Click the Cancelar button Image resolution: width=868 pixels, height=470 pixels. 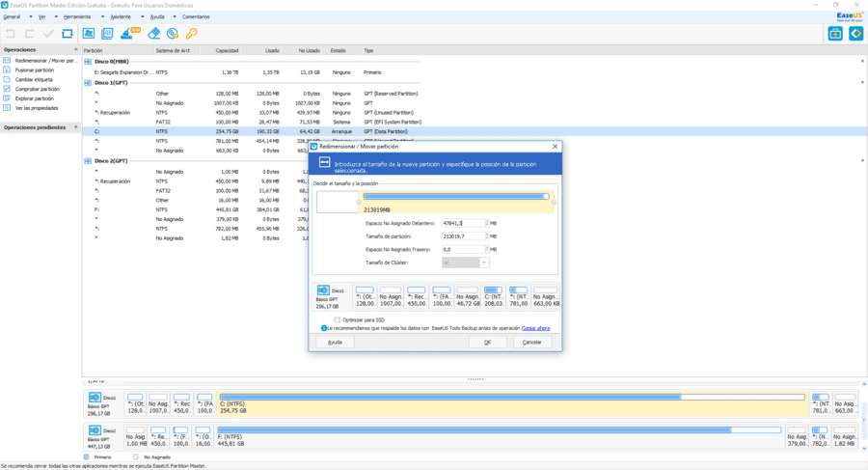click(x=532, y=342)
